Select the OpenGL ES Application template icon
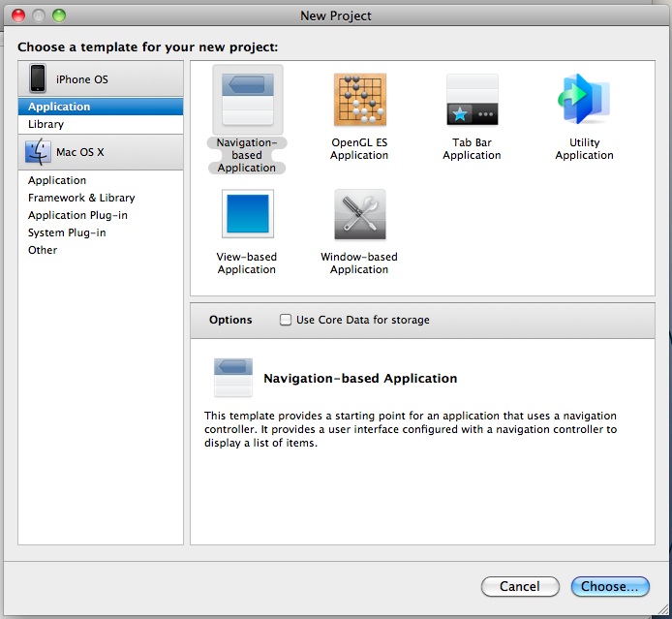This screenshot has width=672, height=619. [x=360, y=100]
